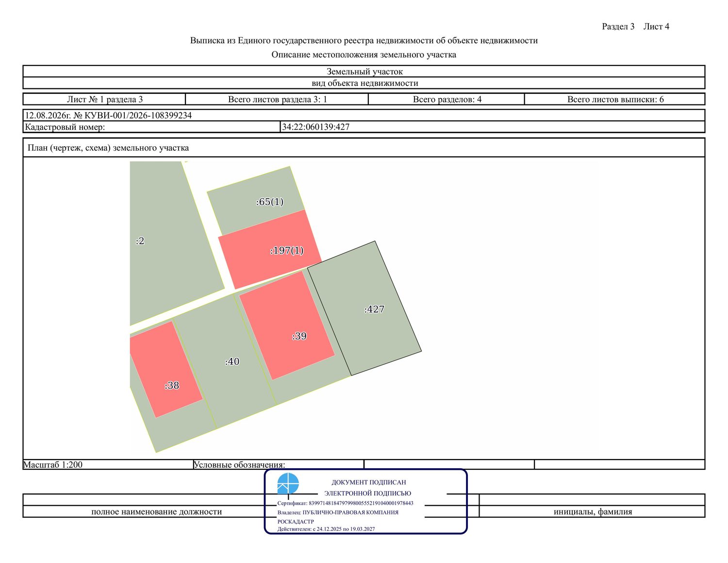Select parcel label :38 on the plan
Image resolution: width=728 pixels, height=563 pixels.
172,386
